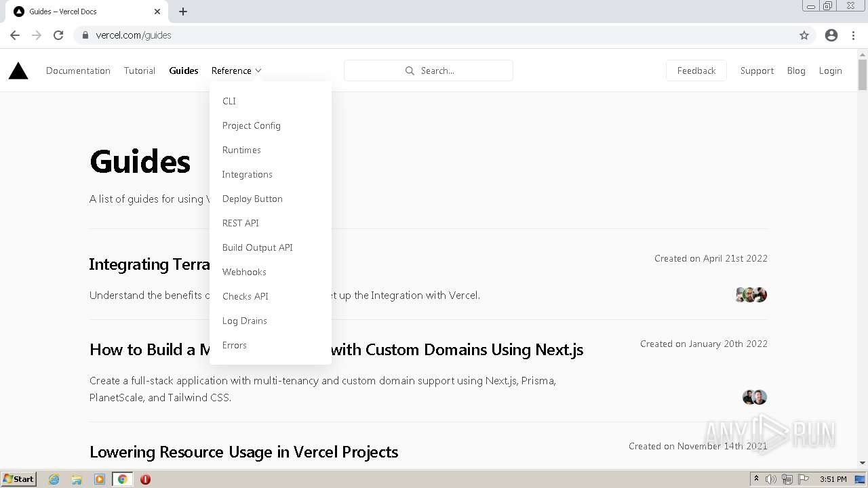Open the Integrating Terraform guide title
This screenshot has height=488, width=868.
[x=150, y=264]
